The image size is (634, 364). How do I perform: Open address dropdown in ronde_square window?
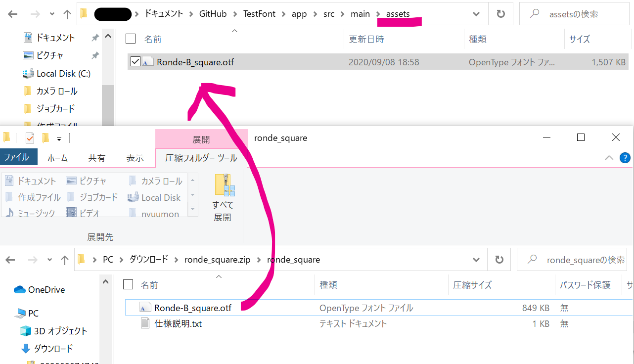click(x=476, y=260)
